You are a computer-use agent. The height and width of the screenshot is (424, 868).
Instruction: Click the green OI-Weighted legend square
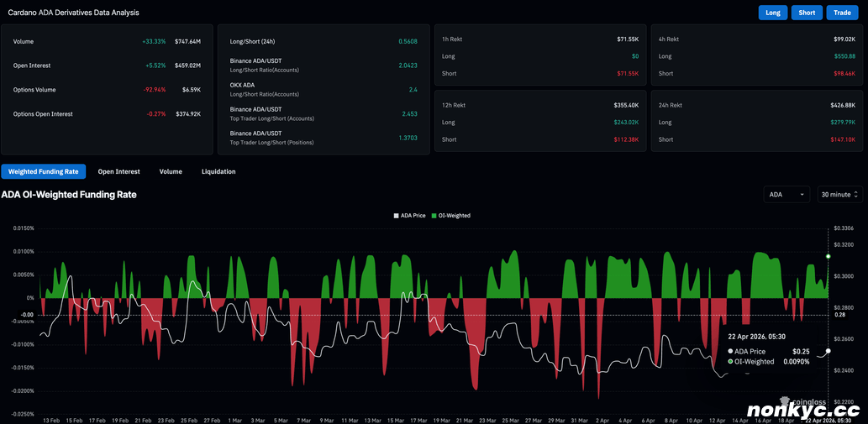[434, 216]
